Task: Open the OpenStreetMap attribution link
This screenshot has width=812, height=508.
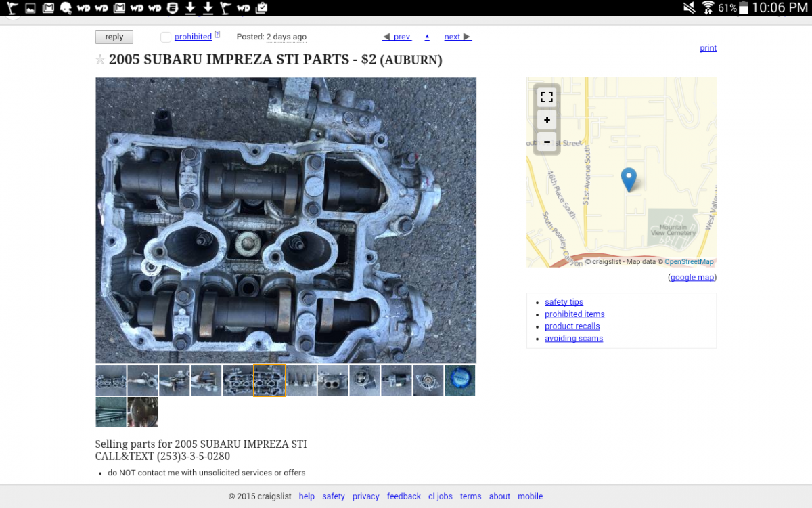Action: point(689,261)
